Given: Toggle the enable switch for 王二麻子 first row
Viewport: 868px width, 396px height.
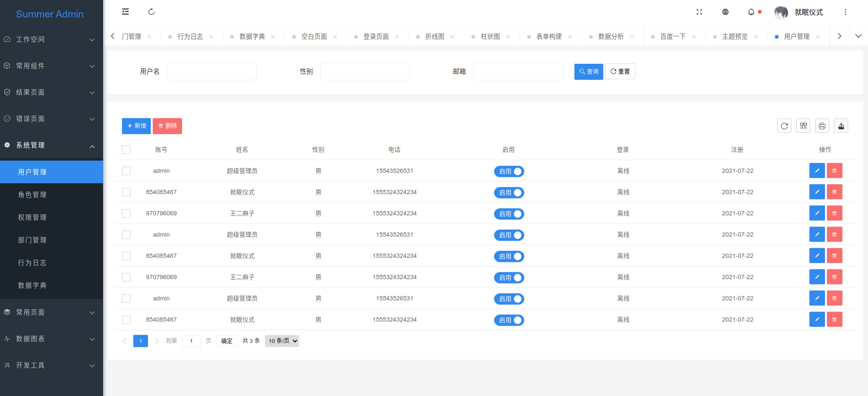Looking at the screenshot, I should 509,214.
